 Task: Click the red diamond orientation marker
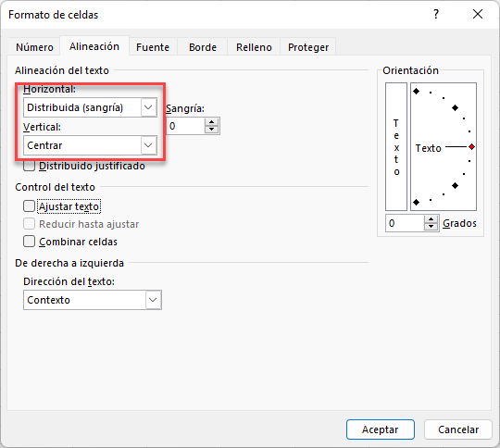tap(471, 146)
